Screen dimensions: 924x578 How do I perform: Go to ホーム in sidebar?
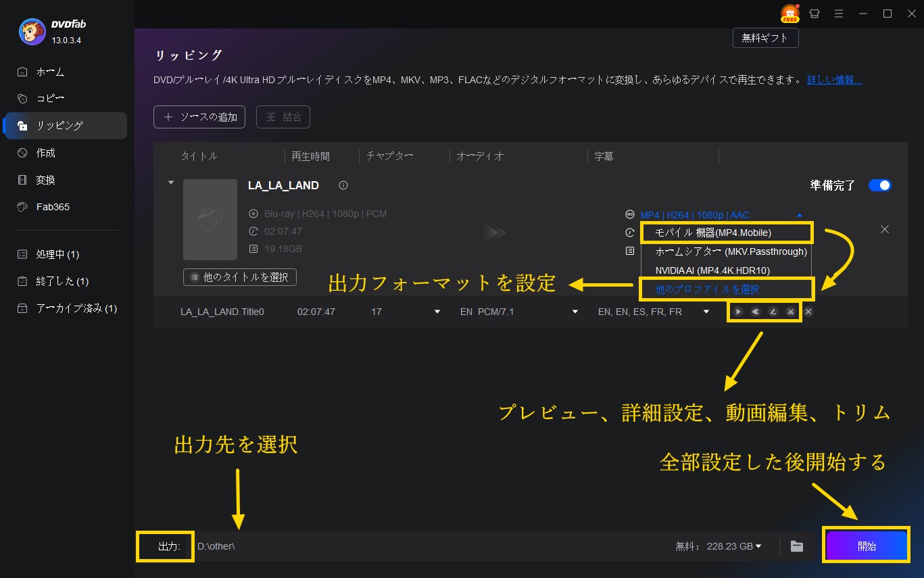point(66,72)
